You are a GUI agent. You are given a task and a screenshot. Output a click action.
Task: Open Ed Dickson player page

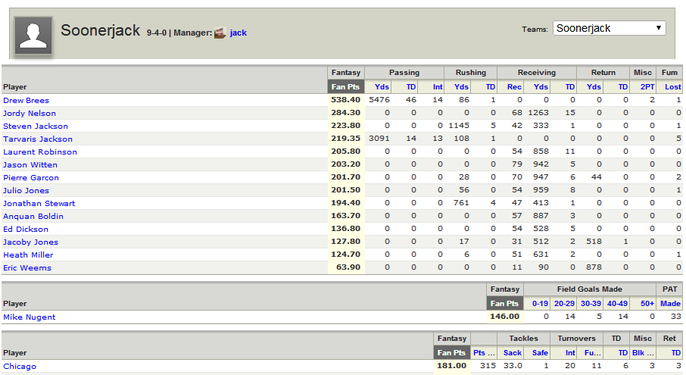[25, 229]
